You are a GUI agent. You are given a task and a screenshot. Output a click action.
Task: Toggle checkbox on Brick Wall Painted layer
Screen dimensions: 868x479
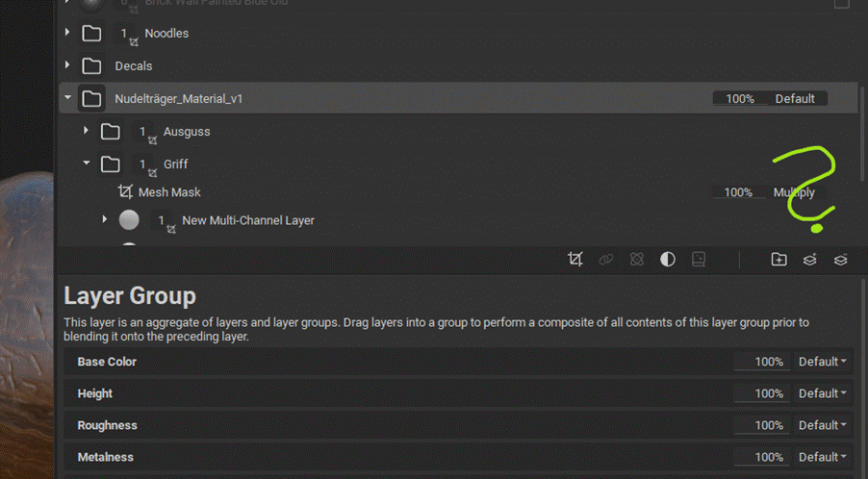(x=841, y=4)
